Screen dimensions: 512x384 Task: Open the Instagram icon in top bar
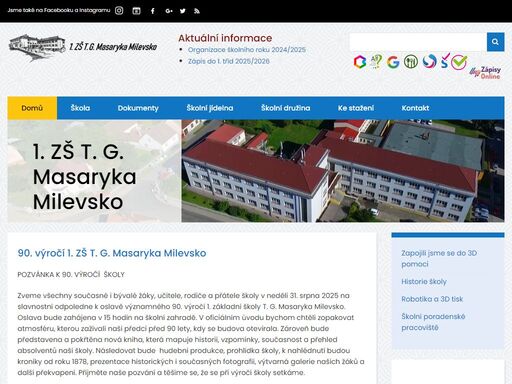119,11
